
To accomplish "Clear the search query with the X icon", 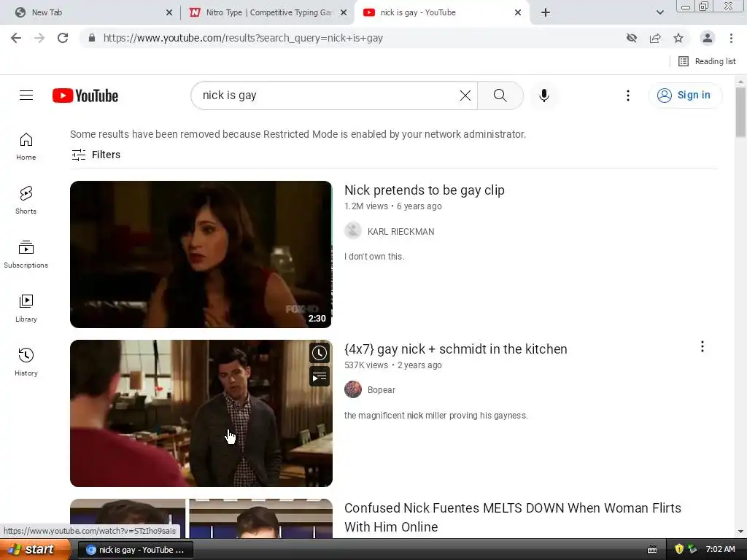I will click(x=465, y=96).
